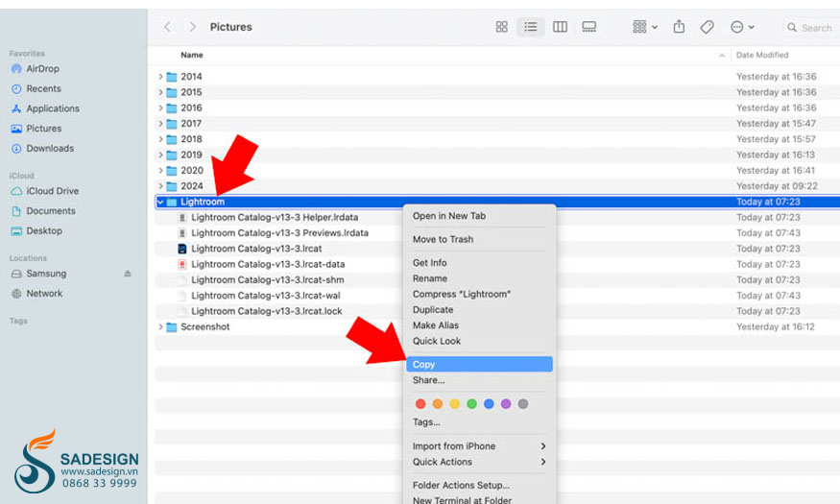Select the red tag color
This screenshot has height=504, width=840.
pyautogui.click(x=420, y=404)
